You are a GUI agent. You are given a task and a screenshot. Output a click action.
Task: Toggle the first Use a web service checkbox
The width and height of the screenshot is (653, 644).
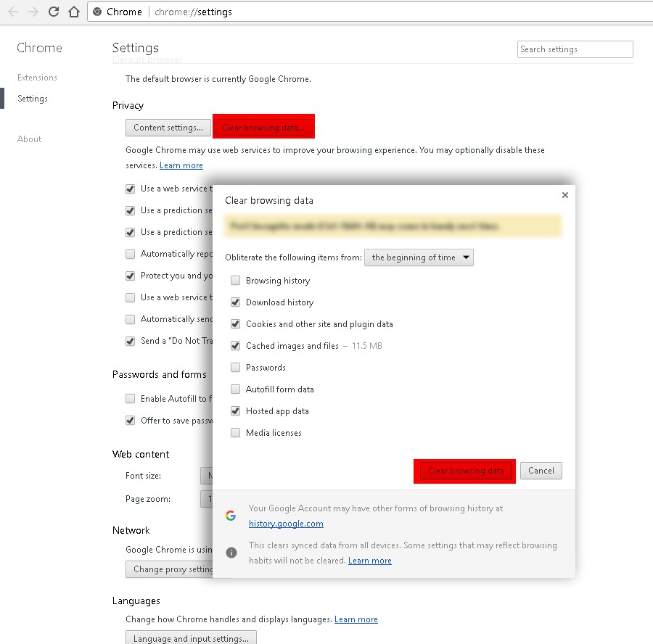click(x=131, y=189)
